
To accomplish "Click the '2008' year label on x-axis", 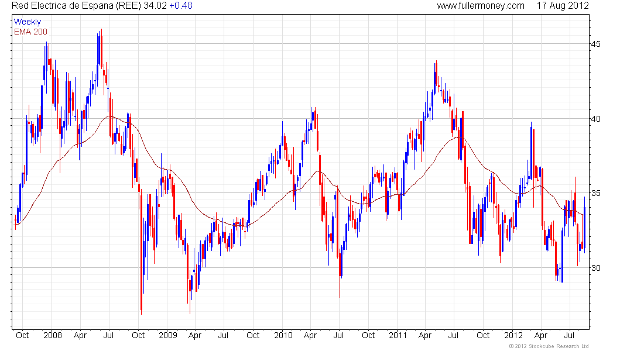I will tap(53, 335).
